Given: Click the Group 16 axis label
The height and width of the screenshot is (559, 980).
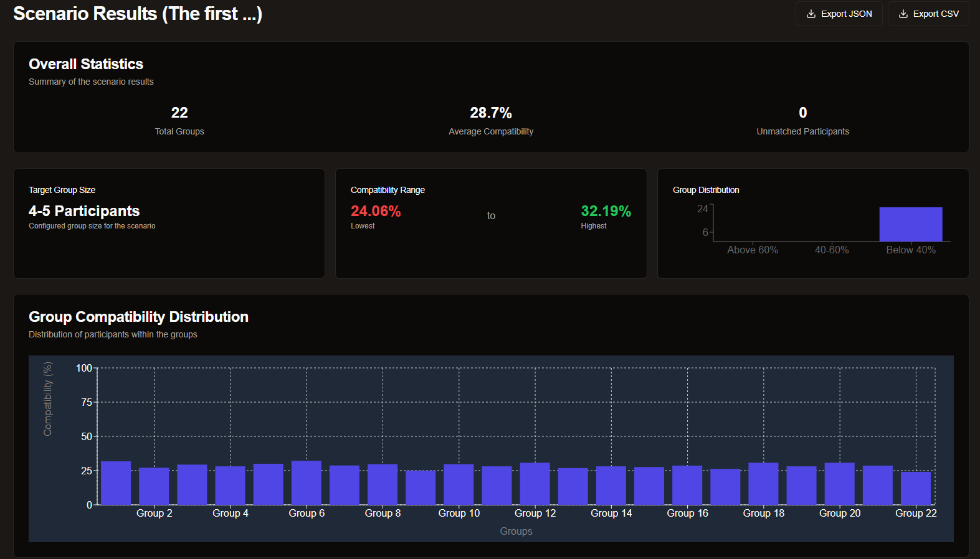Looking at the screenshot, I should pos(687,513).
